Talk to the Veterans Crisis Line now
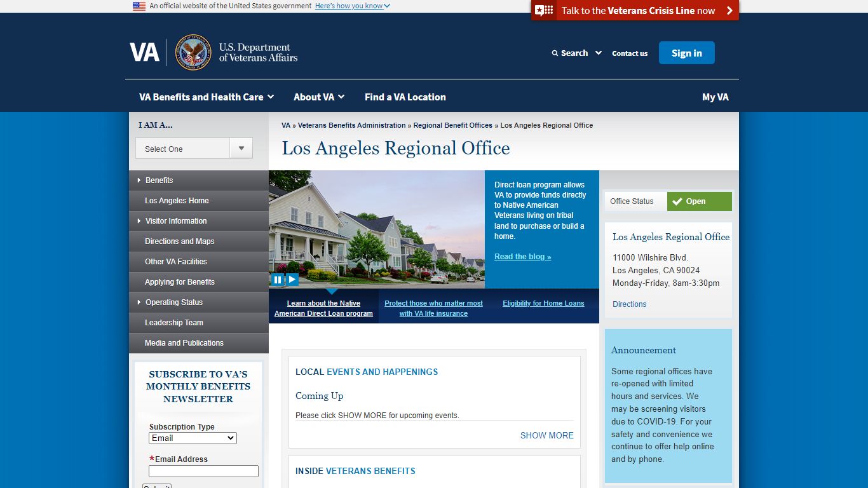The height and width of the screenshot is (488, 868). click(635, 10)
